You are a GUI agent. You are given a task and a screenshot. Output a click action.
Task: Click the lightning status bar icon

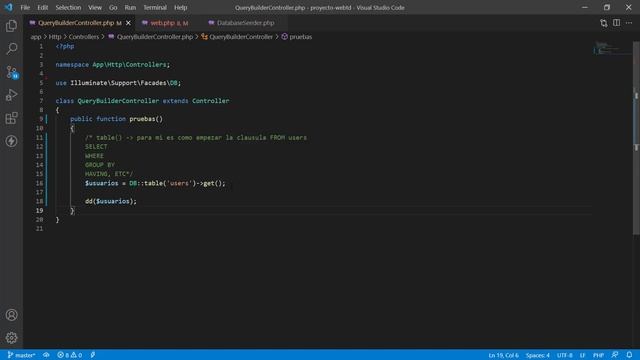[93, 355]
